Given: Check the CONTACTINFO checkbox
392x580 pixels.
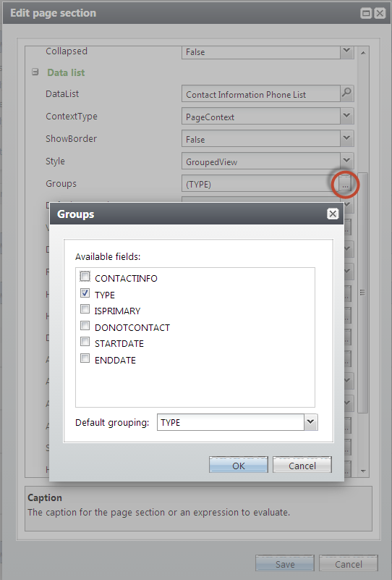Looking at the screenshot, I should (x=85, y=277).
